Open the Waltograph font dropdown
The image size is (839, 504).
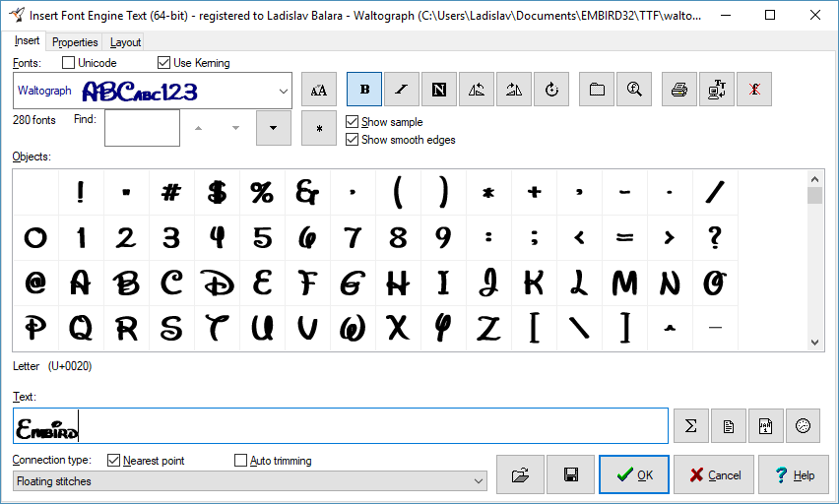(284, 91)
